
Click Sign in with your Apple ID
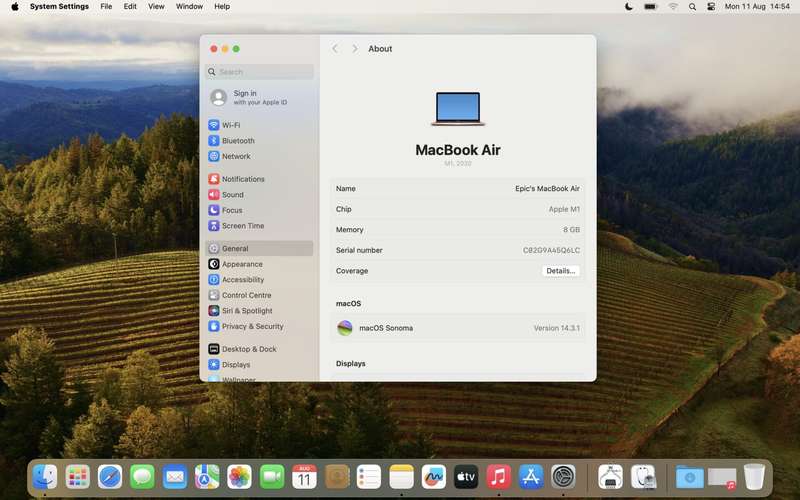(260, 97)
